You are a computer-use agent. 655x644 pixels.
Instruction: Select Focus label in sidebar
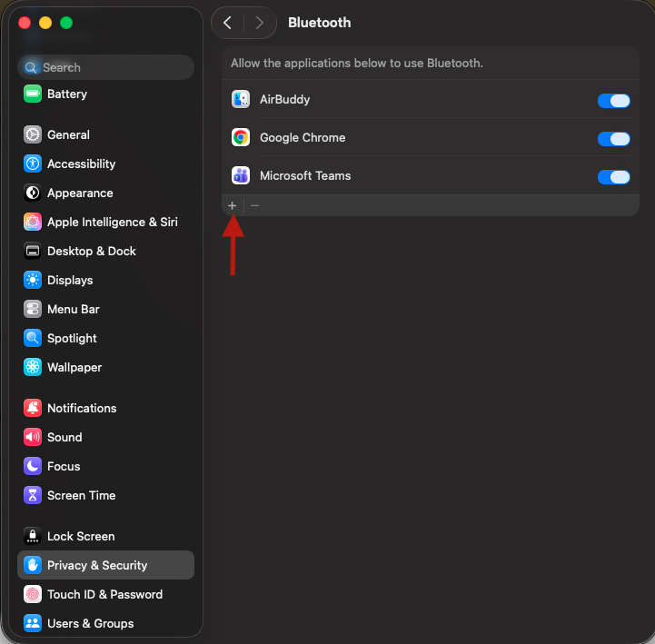tap(64, 466)
